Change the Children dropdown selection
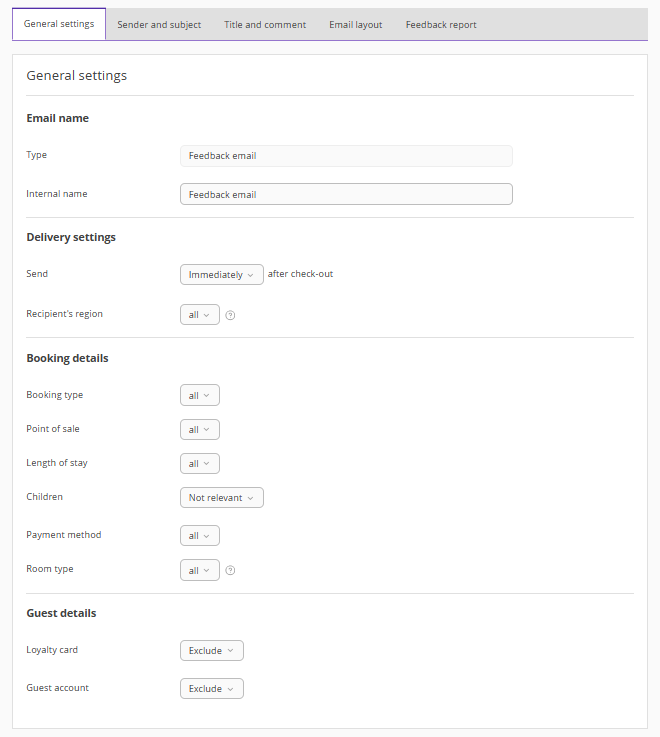 (221, 498)
